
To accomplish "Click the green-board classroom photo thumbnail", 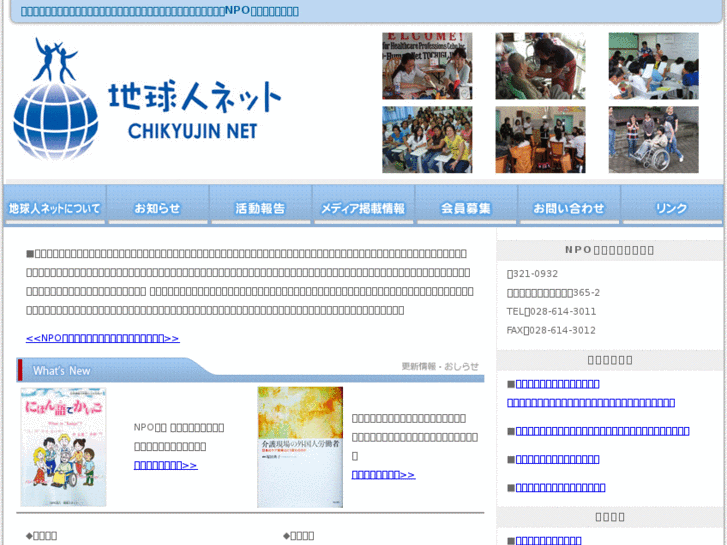I will 654,66.
